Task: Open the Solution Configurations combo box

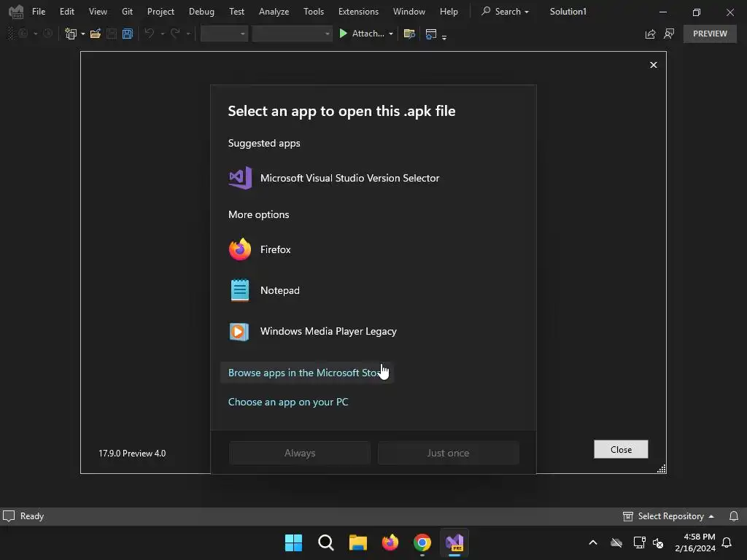Action: (224, 34)
